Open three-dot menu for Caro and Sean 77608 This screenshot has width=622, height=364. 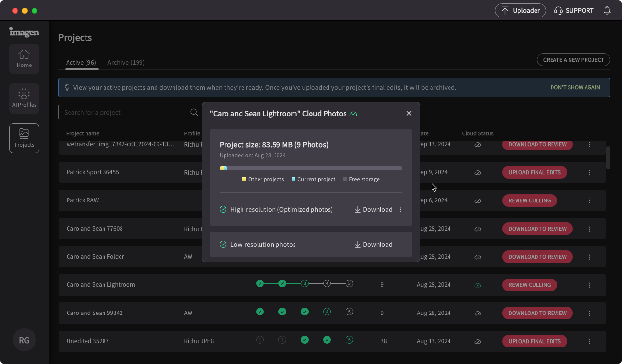click(x=589, y=229)
